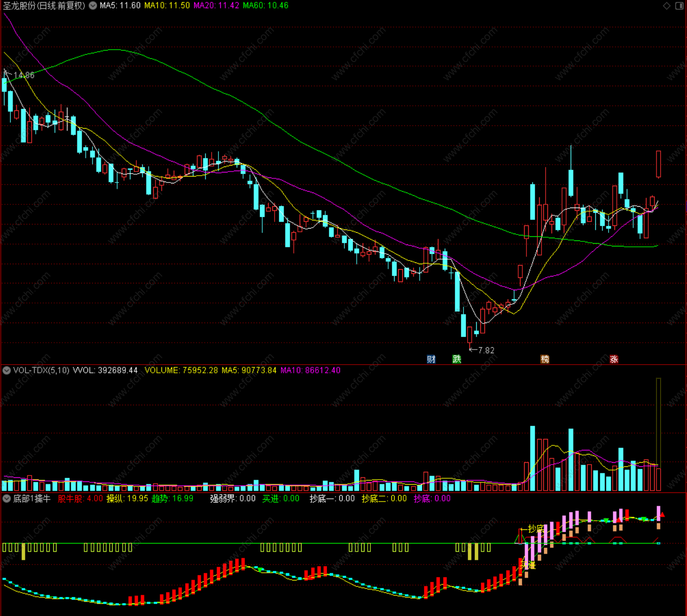Screen dimensions: 687x616
Task: Open the dropdown beside 圣龙股份 title
Action: [x=93, y=5]
